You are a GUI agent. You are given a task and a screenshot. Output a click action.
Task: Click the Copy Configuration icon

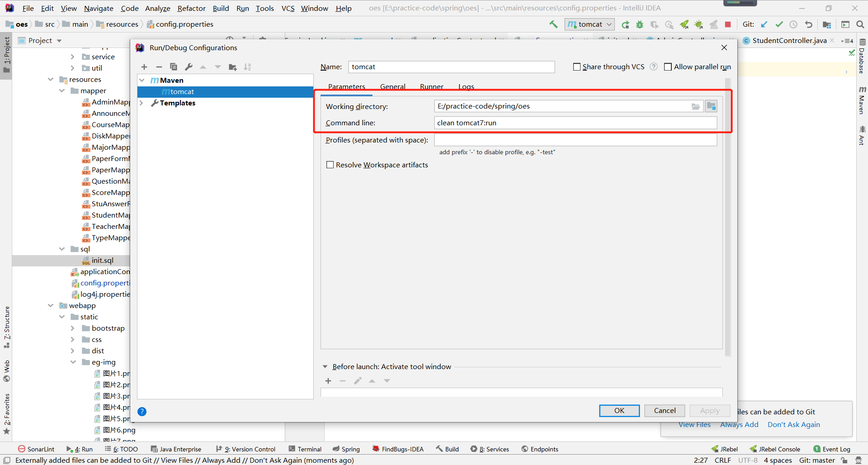[174, 67]
